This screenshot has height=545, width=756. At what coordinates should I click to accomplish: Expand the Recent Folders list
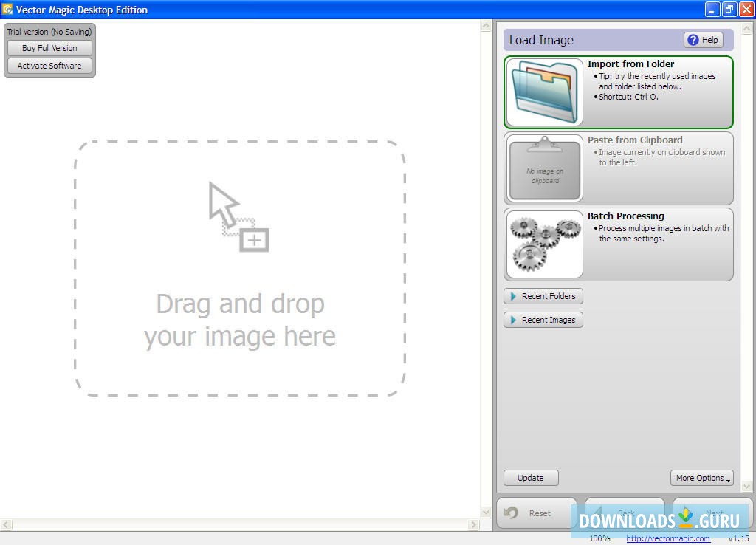tap(543, 296)
